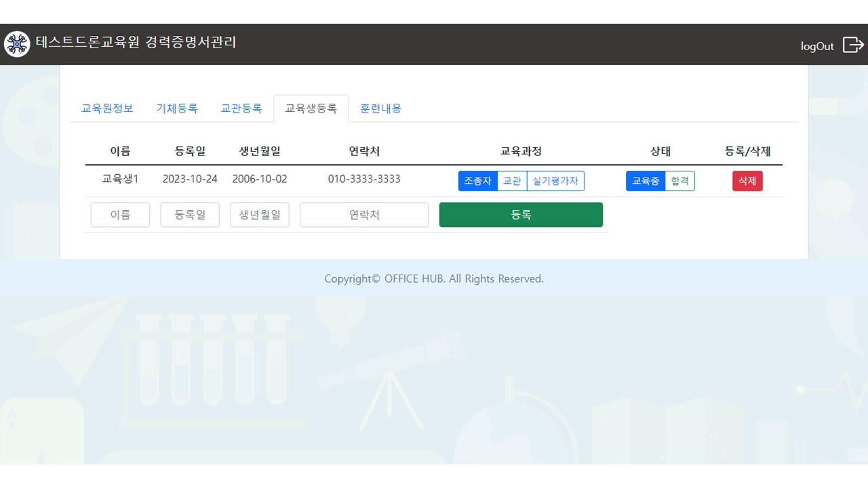This screenshot has width=868, height=488.
Task: Click the 생년월일 input field
Action: coord(260,215)
